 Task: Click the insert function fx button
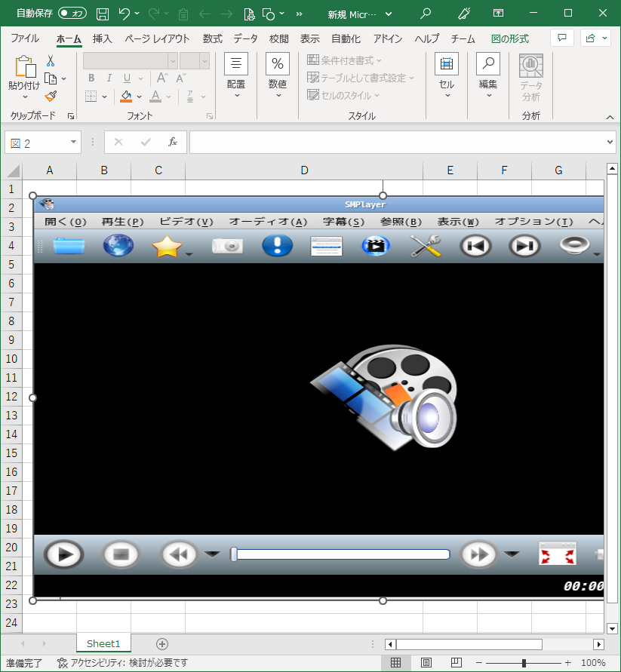click(x=172, y=142)
